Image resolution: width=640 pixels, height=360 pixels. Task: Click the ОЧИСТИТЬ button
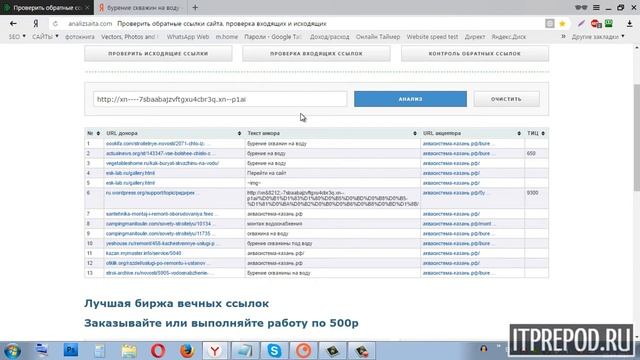(x=506, y=99)
